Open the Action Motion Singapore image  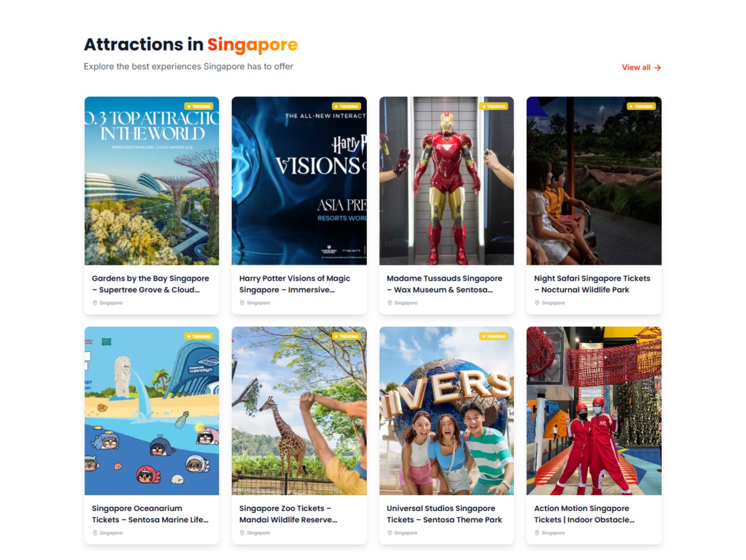(594, 411)
